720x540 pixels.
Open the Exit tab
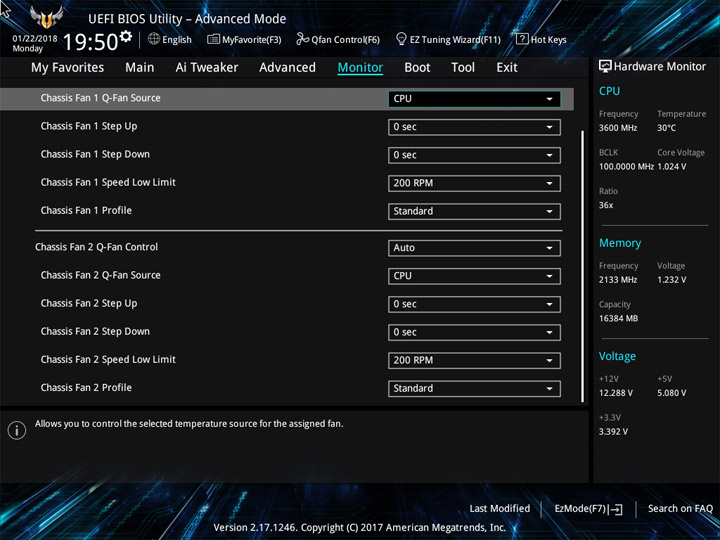(507, 68)
